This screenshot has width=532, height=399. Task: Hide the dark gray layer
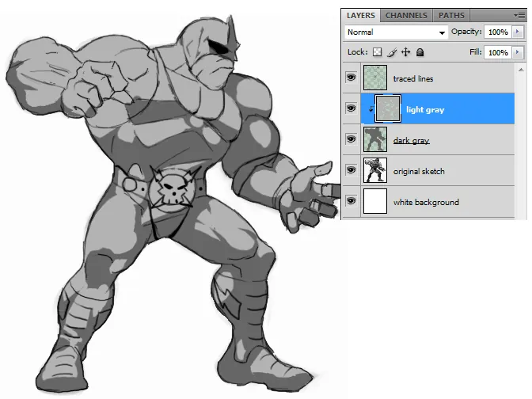(351, 139)
